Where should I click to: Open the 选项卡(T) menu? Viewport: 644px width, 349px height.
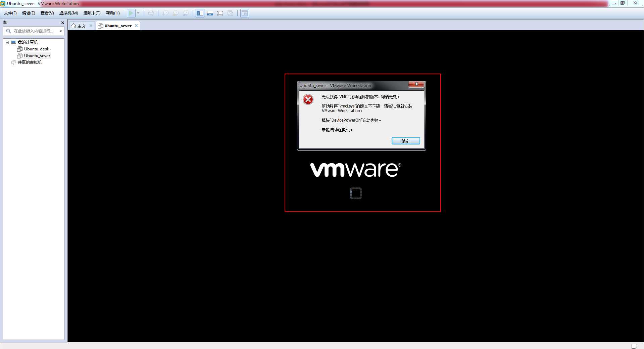coord(92,13)
